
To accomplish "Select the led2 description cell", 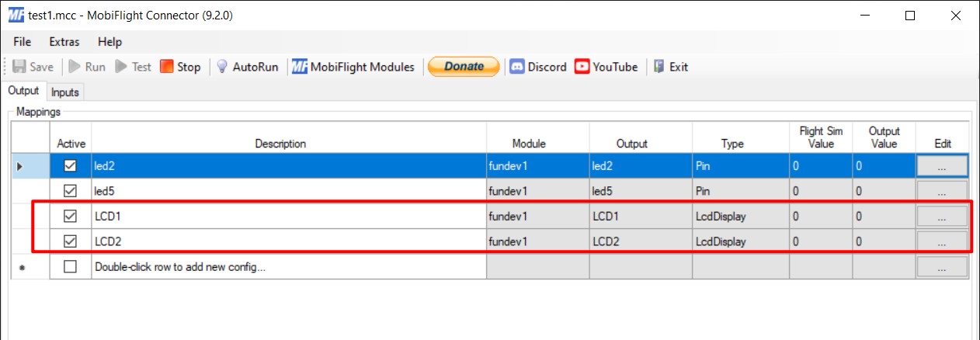I will (x=289, y=165).
